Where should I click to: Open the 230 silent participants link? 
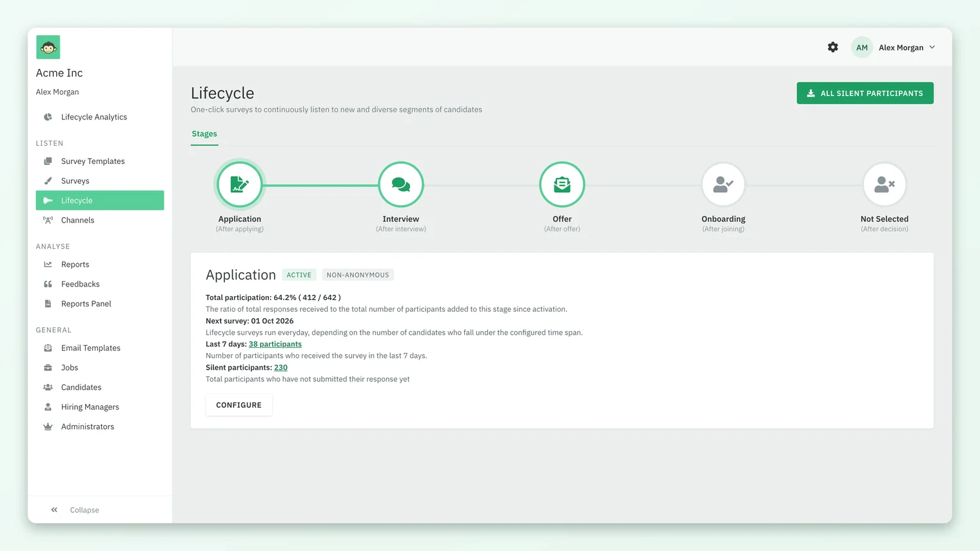[x=281, y=368]
